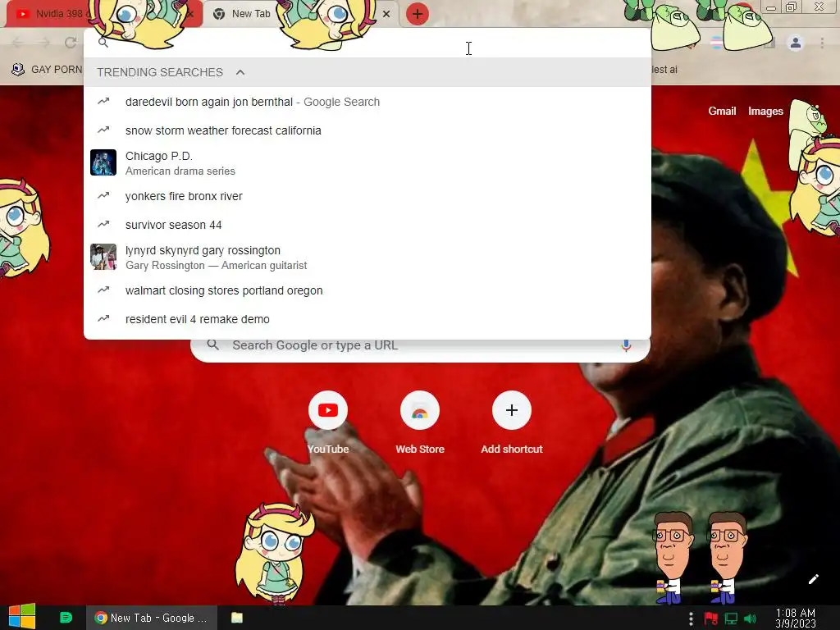Select the Chicago P.D. suggestion
This screenshot has height=630, width=840.
(x=367, y=163)
